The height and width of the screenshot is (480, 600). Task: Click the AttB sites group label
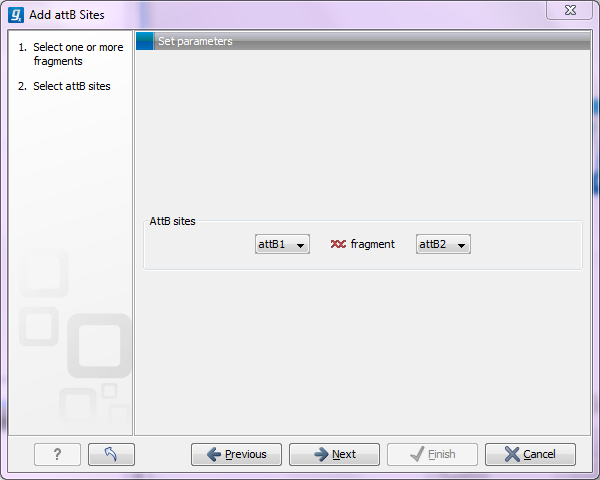pyautogui.click(x=172, y=221)
